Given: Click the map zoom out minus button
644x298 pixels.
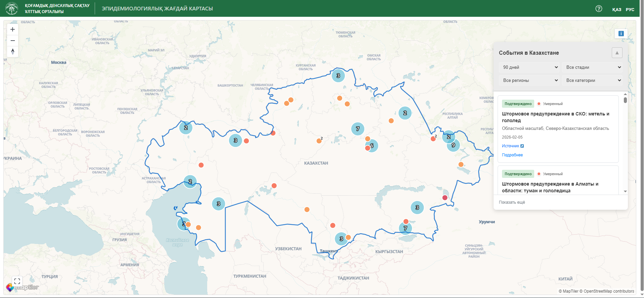Looking at the screenshot, I should point(13,41).
